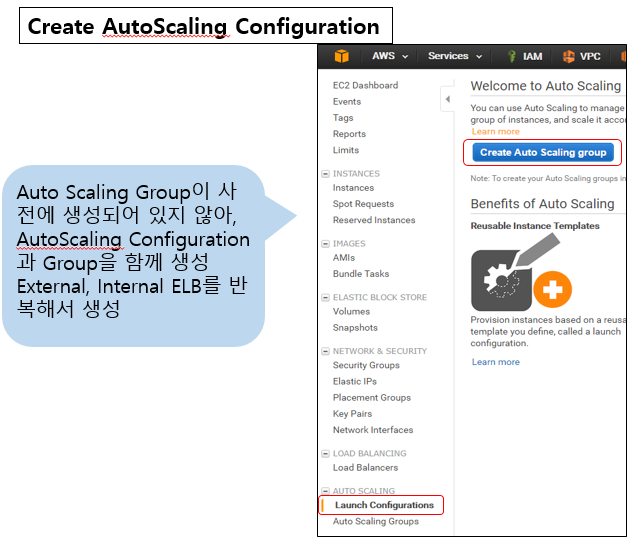The image size is (632, 541).
Task: Open the AWS dropdown menu
Action: (390, 56)
